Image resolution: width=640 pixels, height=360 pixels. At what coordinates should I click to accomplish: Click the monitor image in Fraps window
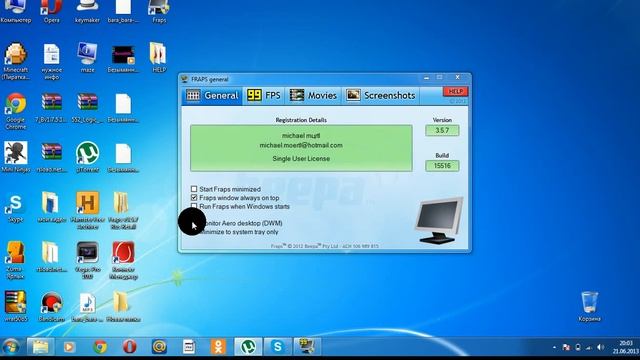point(439,220)
